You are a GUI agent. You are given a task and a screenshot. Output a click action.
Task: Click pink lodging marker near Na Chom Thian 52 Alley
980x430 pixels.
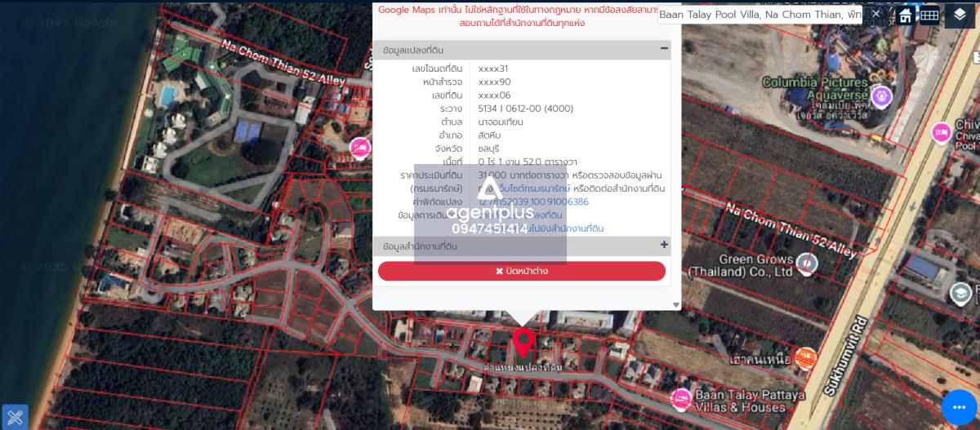tap(359, 148)
